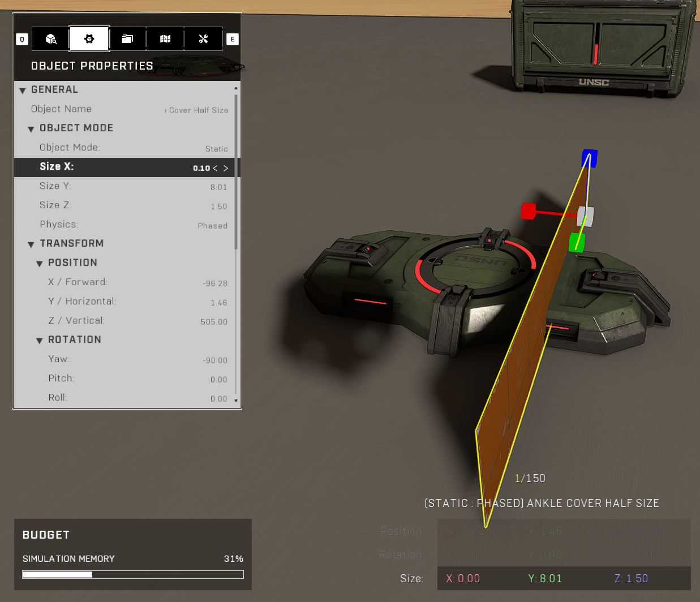Collapse the OBJECT MODE section
The height and width of the screenshot is (602, 700).
(31, 129)
